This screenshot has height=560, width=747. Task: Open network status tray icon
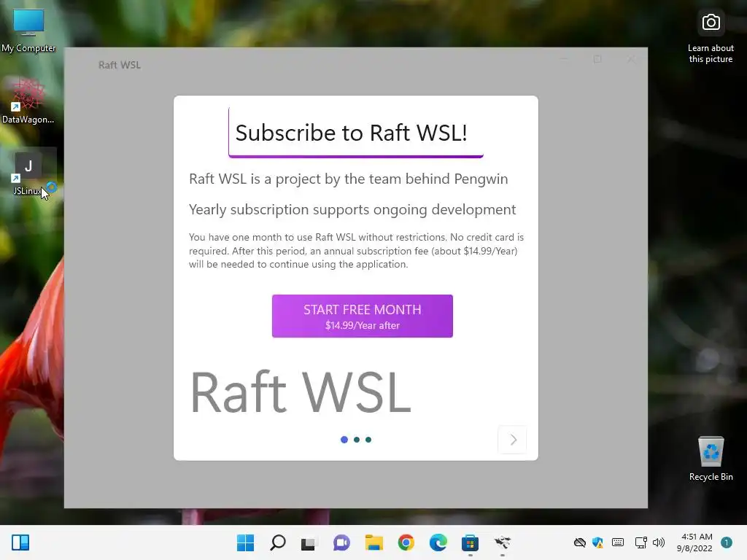(640, 542)
